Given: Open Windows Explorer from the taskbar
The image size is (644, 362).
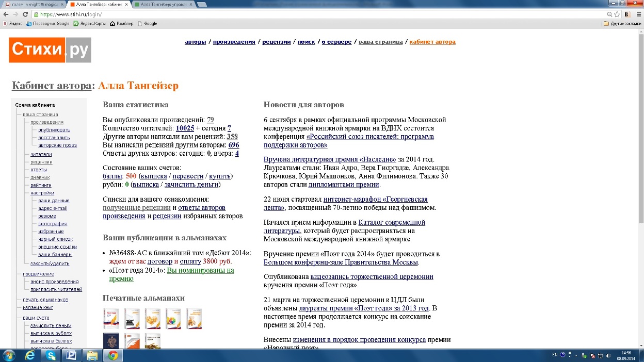Looking at the screenshot, I should (92, 355).
